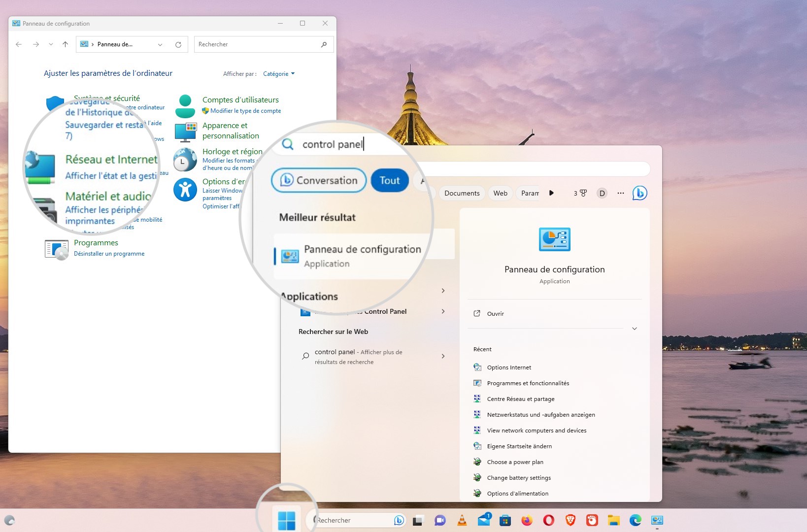Open recent Centre Réseau et partage
The image size is (807, 532).
[521, 399]
